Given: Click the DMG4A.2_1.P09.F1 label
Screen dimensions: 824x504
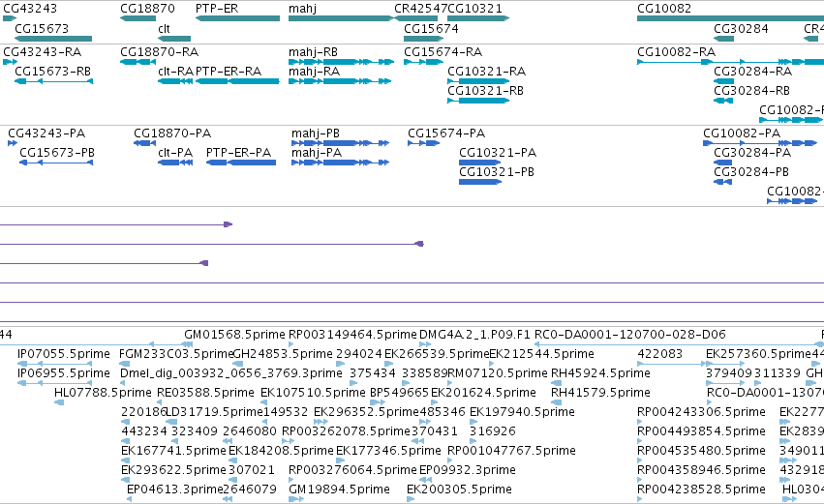Looking at the screenshot, I should pyautogui.click(x=475, y=335).
